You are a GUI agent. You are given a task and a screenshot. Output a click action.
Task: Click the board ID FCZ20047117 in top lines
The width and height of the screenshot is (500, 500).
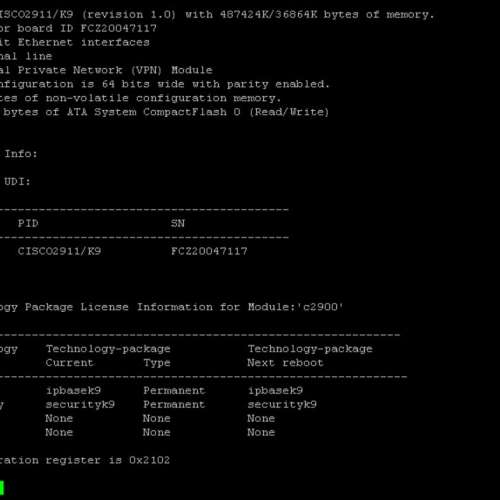119,28
